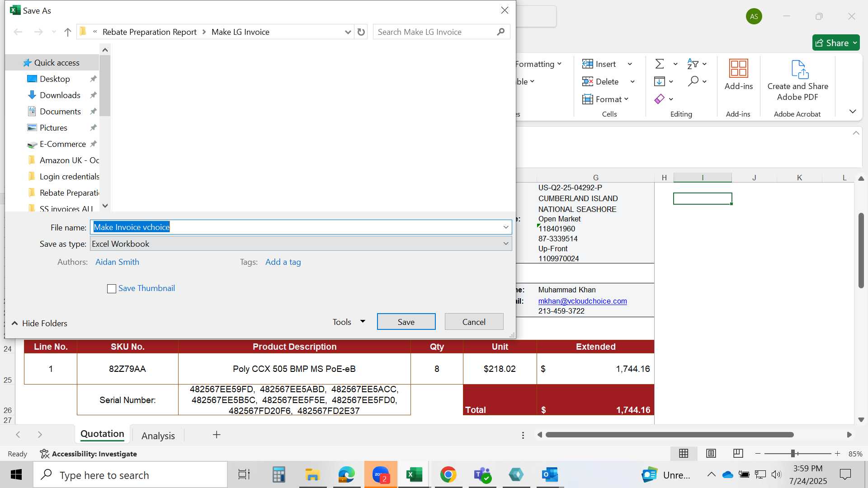Refresh the Make LG Invoice folder

coord(361,32)
